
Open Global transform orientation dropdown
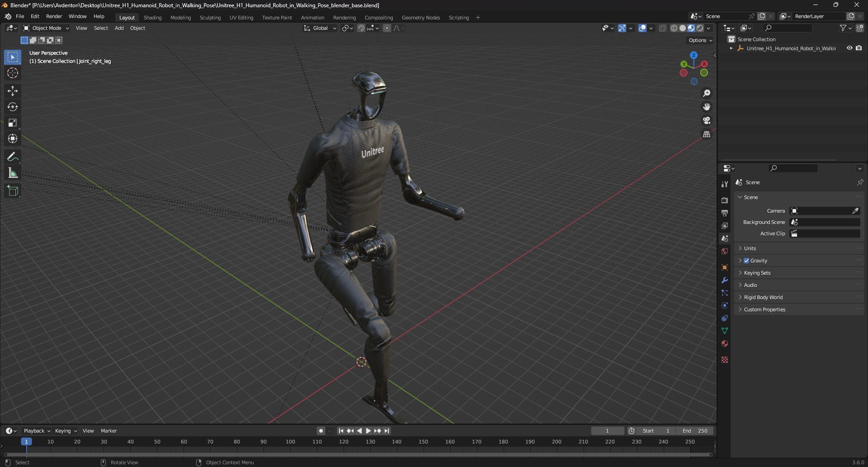(x=320, y=28)
